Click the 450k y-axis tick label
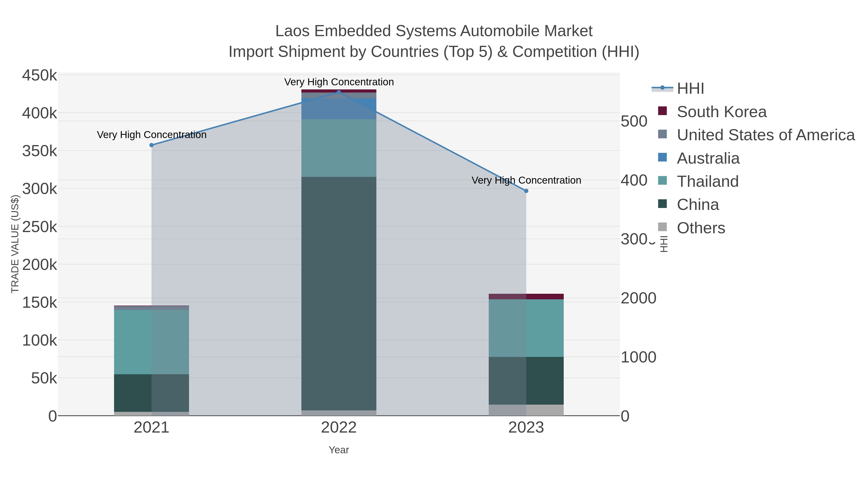 pyautogui.click(x=40, y=75)
